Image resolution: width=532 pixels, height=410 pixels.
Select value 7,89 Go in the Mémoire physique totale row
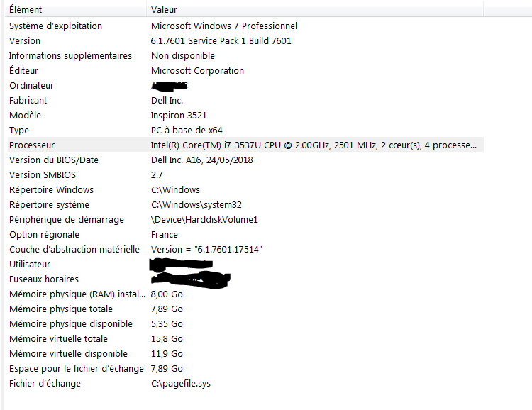pyautogui.click(x=167, y=309)
